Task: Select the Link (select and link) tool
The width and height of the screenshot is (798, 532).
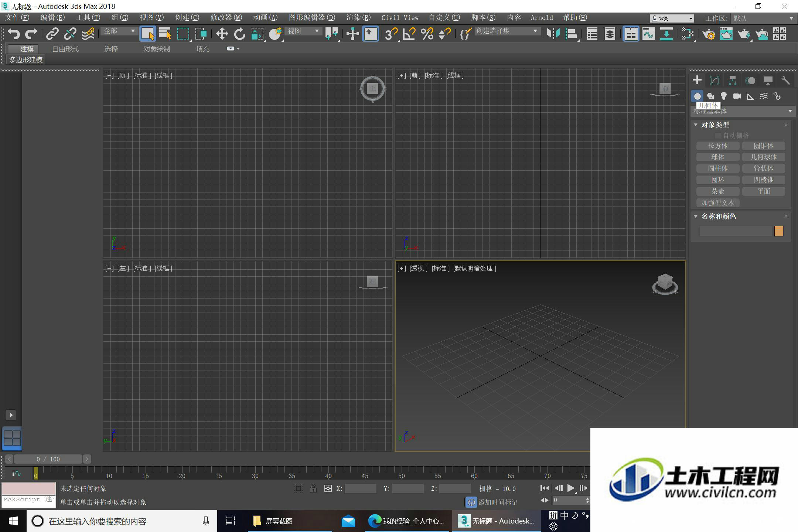Action: tap(52, 34)
